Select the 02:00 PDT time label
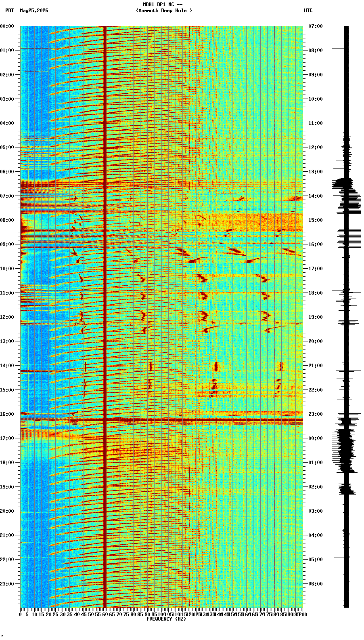364x640 pixels. point(7,75)
